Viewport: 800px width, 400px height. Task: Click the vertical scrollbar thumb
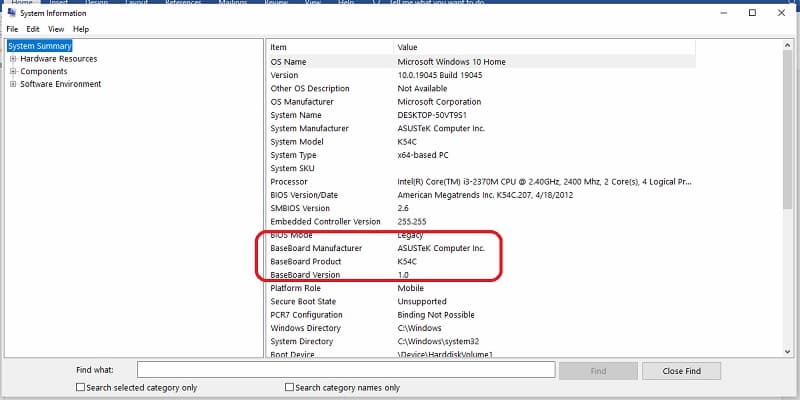coord(787,130)
